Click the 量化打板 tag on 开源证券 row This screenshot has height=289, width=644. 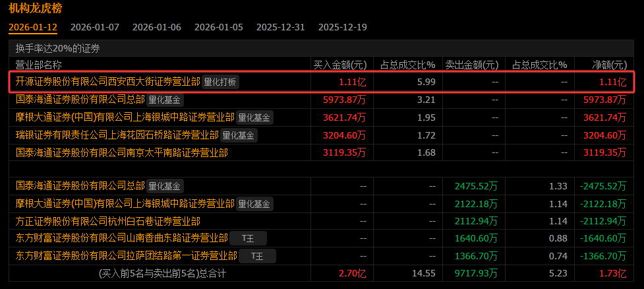221,82
